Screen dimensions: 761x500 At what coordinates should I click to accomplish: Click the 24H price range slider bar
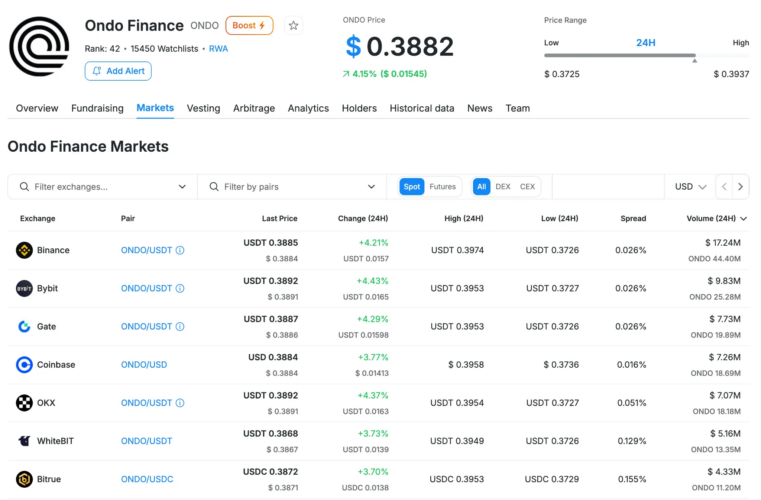pos(646,55)
